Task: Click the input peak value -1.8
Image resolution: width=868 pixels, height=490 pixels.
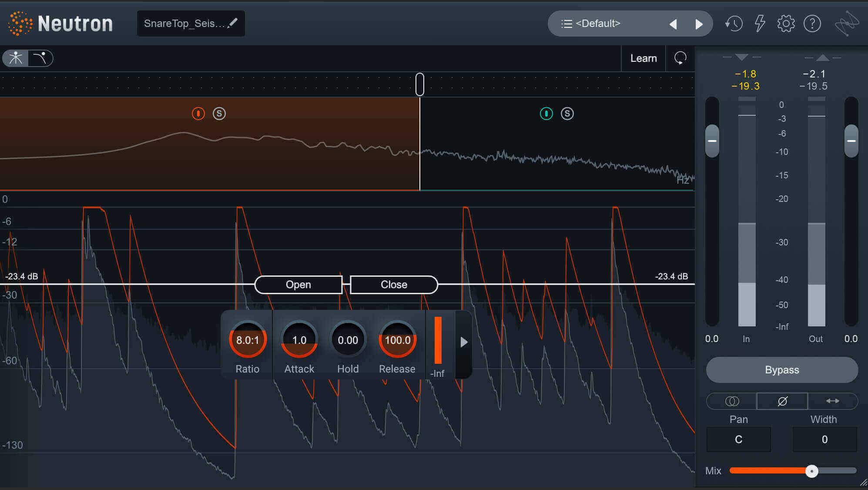Action: (x=746, y=74)
